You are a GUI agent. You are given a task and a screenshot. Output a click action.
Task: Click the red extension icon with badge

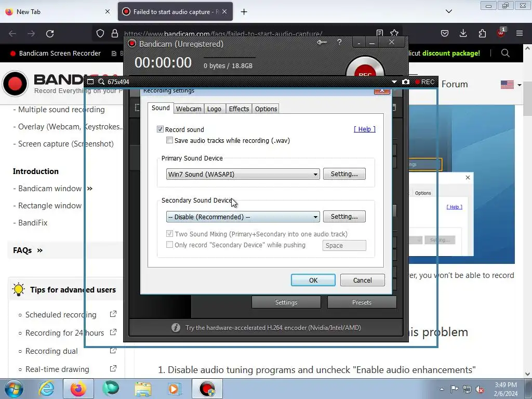click(501, 33)
